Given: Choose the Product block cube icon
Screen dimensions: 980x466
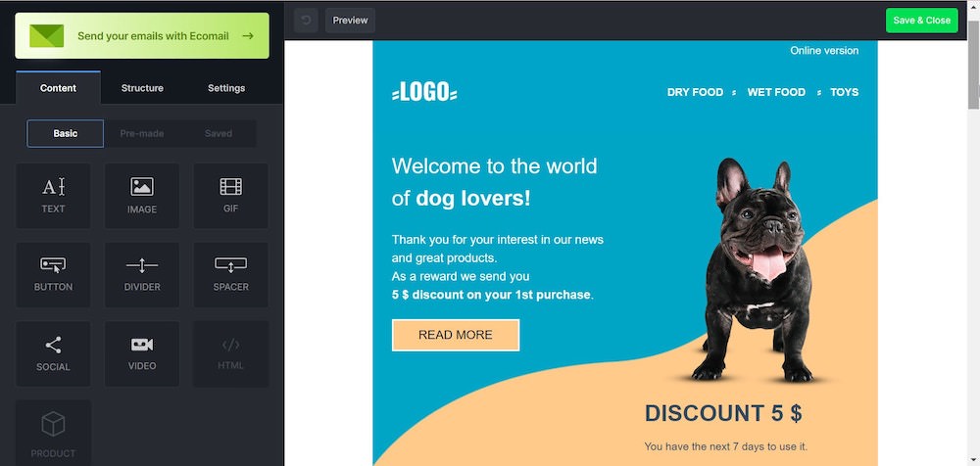Looking at the screenshot, I should coord(53,424).
